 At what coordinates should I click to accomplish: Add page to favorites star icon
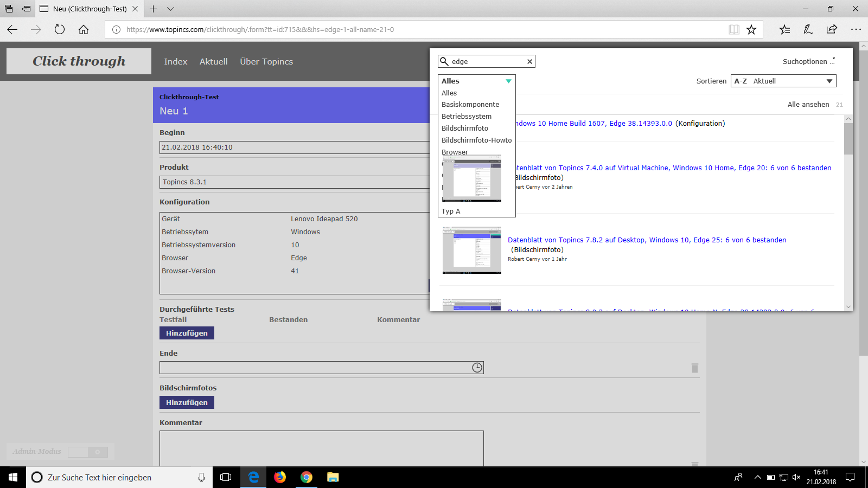[x=751, y=30]
